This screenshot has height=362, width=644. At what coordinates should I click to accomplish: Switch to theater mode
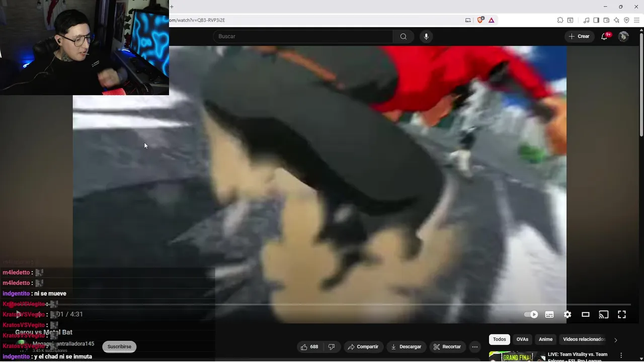586,315
